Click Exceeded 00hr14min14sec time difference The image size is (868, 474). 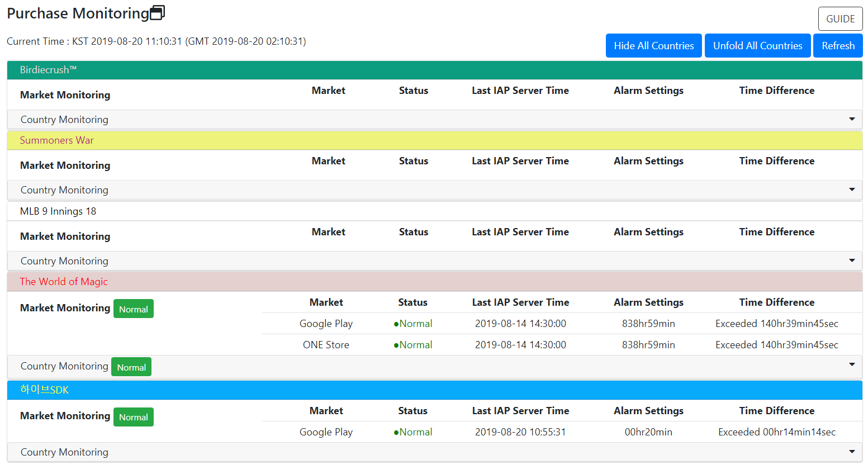point(777,432)
